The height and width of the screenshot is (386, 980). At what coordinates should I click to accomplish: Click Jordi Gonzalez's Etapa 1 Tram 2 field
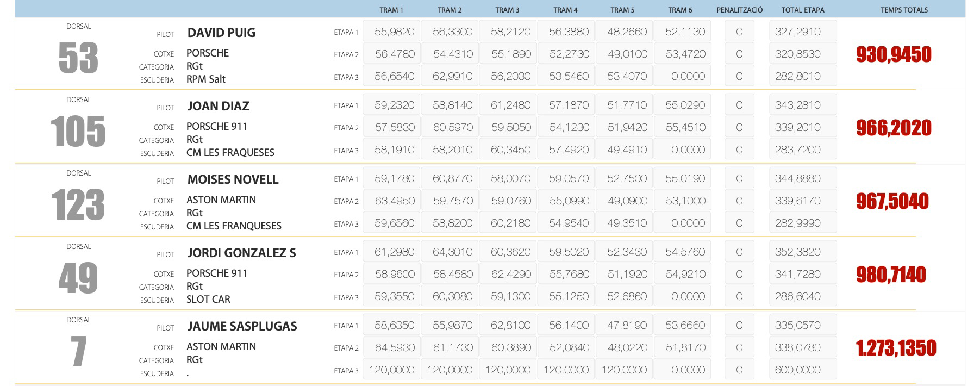[x=452, y=252]
